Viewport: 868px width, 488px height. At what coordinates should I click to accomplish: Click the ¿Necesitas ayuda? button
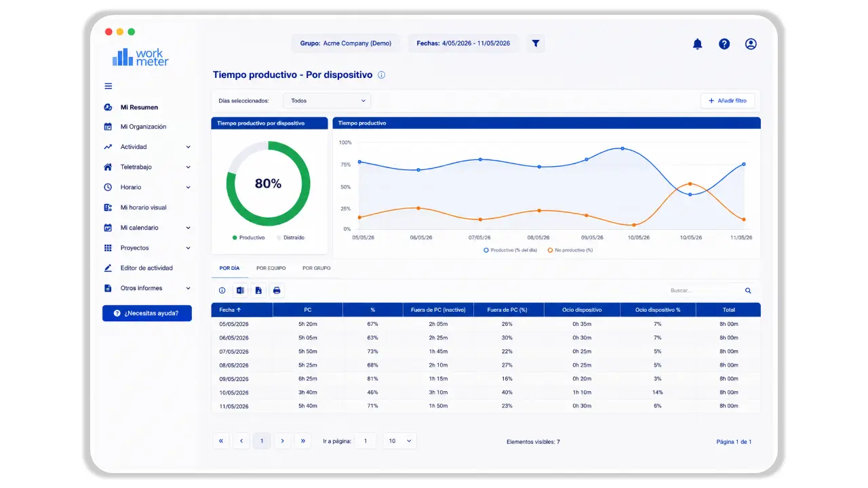(147, 313)
